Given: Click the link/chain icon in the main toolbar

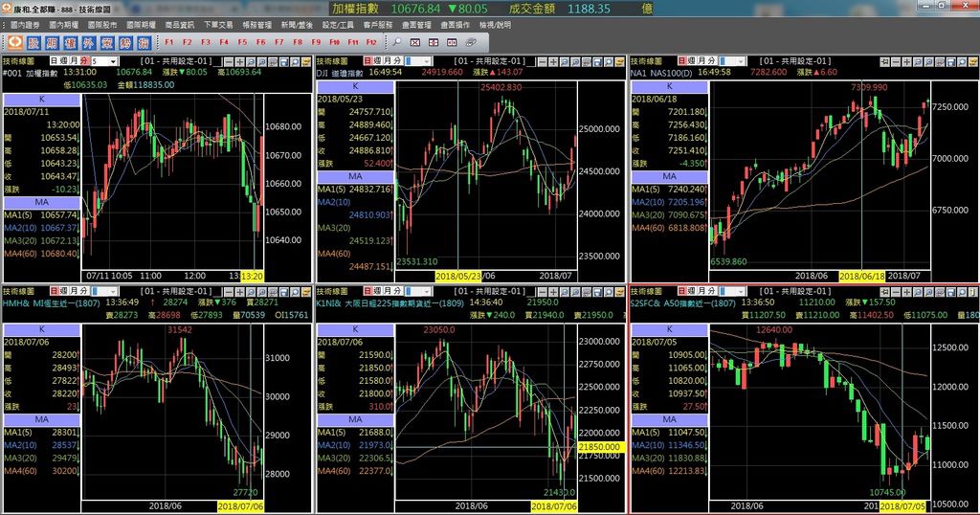Looking at the screenshot, I should point(471,42).
